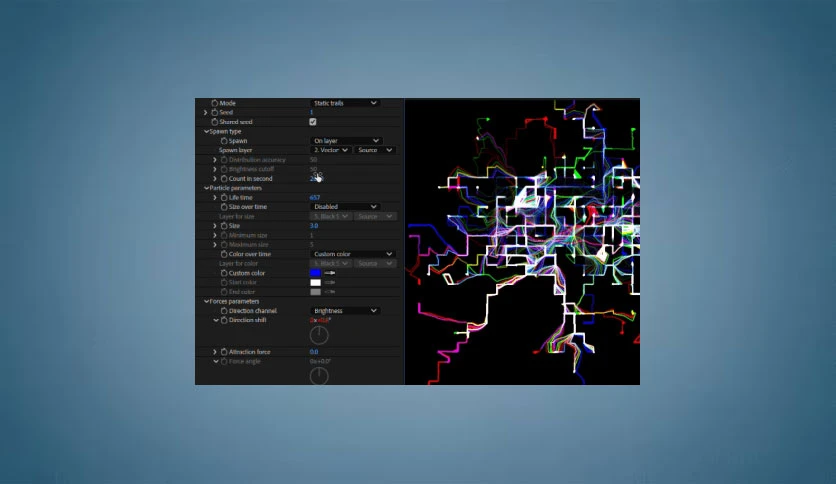Viewport: 836px width, 484px height.
Task: Click the Attraction force value 0.0
Action: click(314, 352)
